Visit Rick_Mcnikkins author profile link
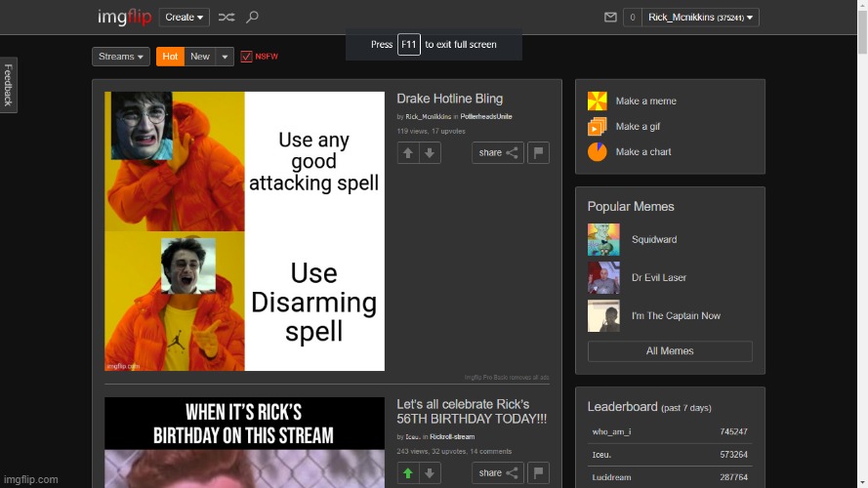Image resolution: width=868 pixels, height=488 pixels. click(428, 117)
